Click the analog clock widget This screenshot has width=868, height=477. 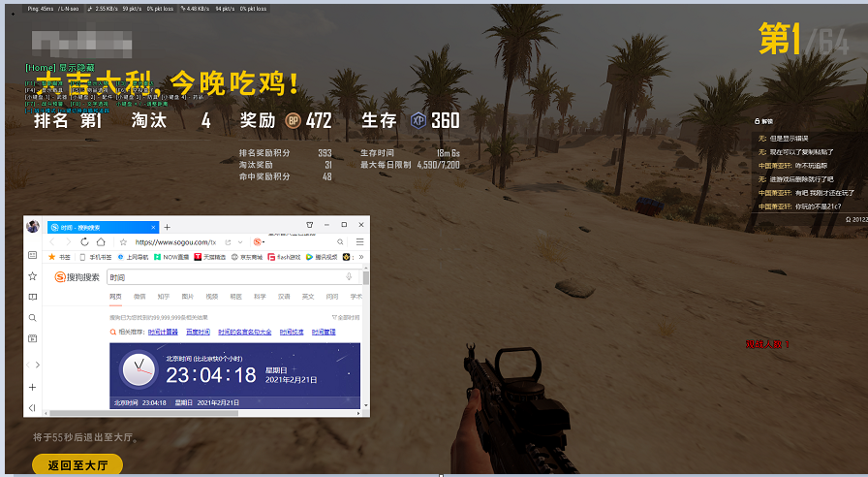click(x=139, y=369)
